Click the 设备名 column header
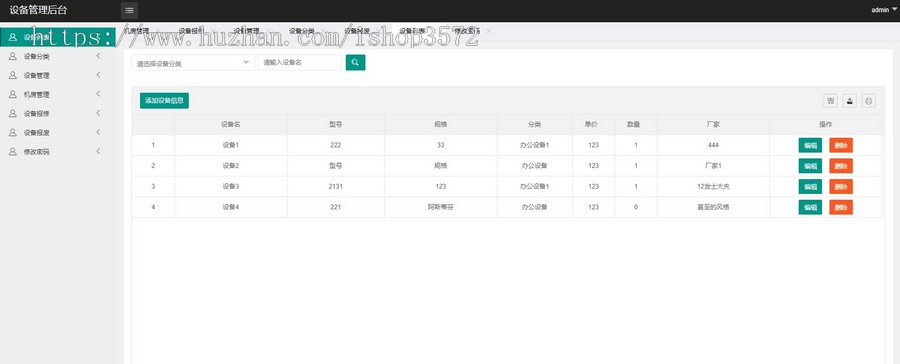The height and width of the screenshot is (364, 900). [x=231, y=125]
